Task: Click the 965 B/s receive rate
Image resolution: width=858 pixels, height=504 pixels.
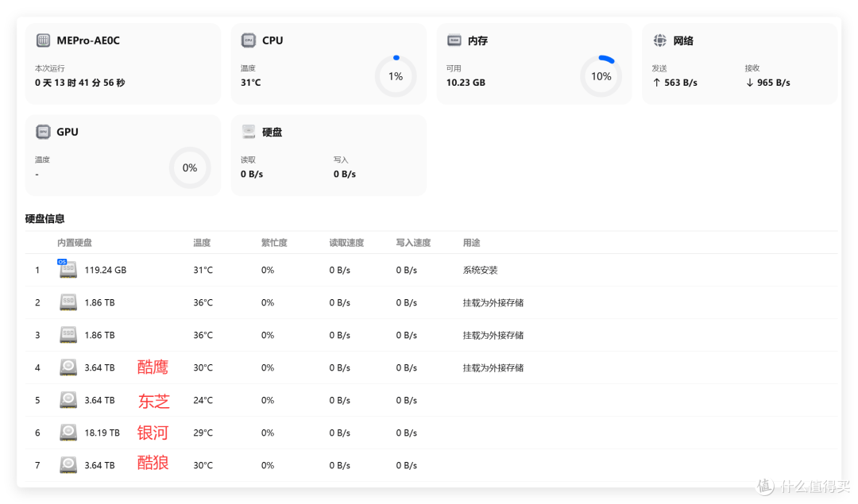Action: pos(774,83)
